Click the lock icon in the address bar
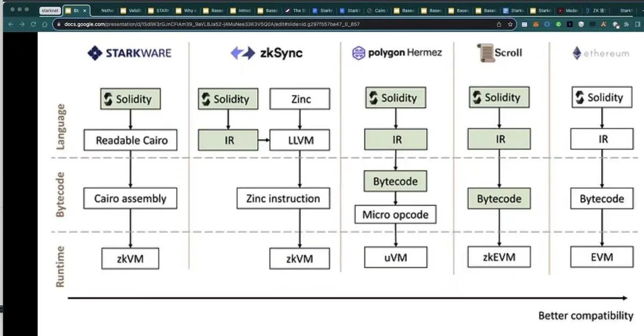 (x=58, y=24)
